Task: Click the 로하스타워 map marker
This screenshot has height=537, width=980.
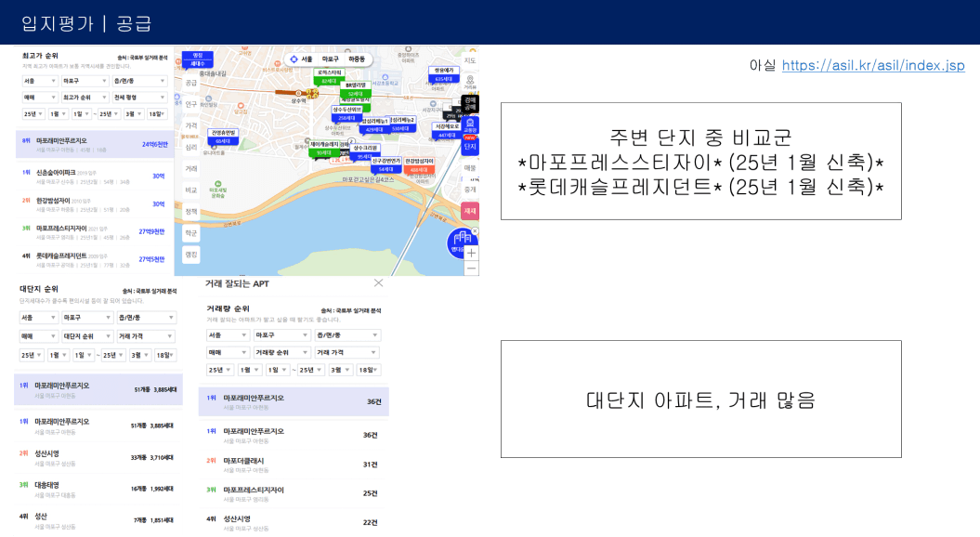Action: pyautogui.click(x=329, y=77)
